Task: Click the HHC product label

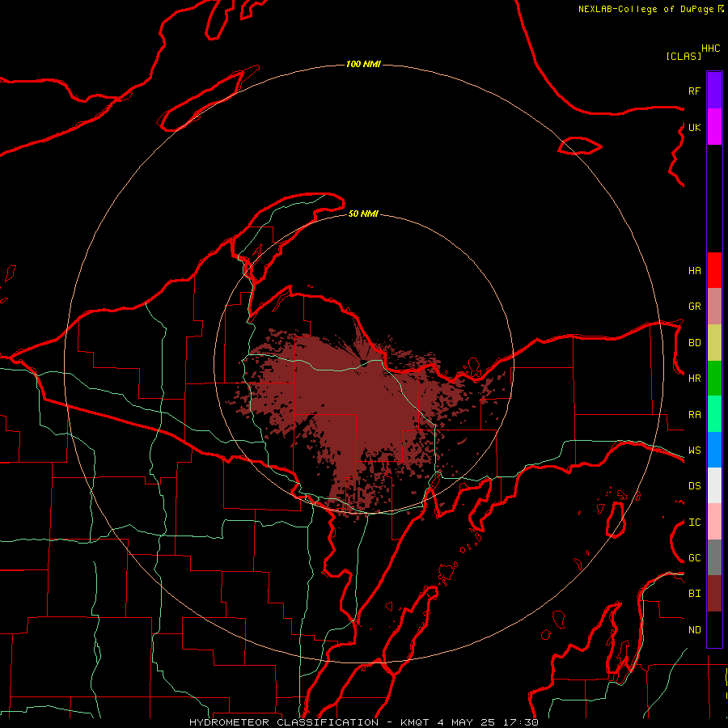Action: click(710, 49)
